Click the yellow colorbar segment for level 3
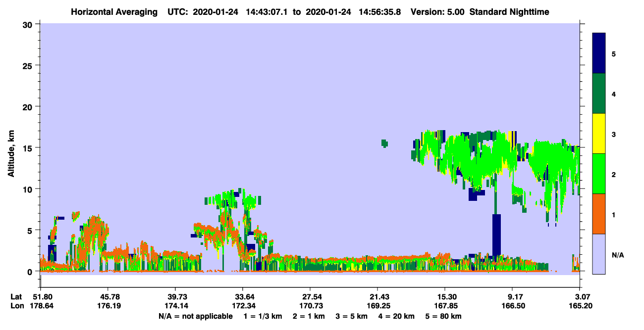644x330 pixels. (599, 133)
